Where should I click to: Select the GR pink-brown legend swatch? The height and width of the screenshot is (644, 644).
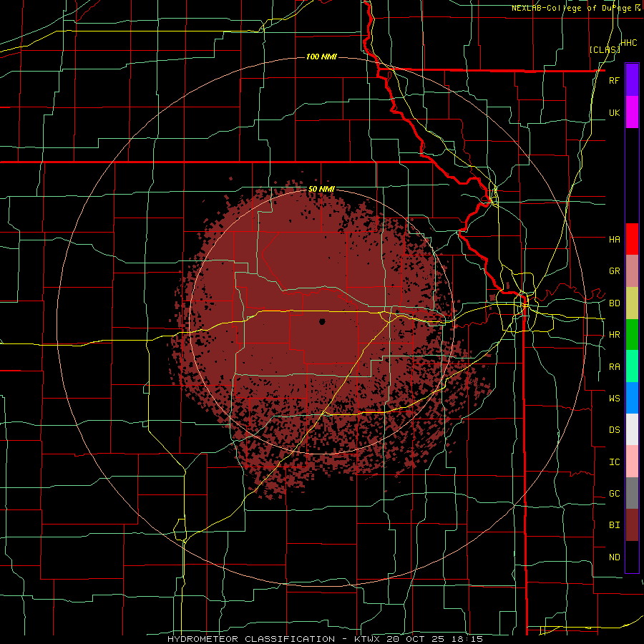point(632,271)
